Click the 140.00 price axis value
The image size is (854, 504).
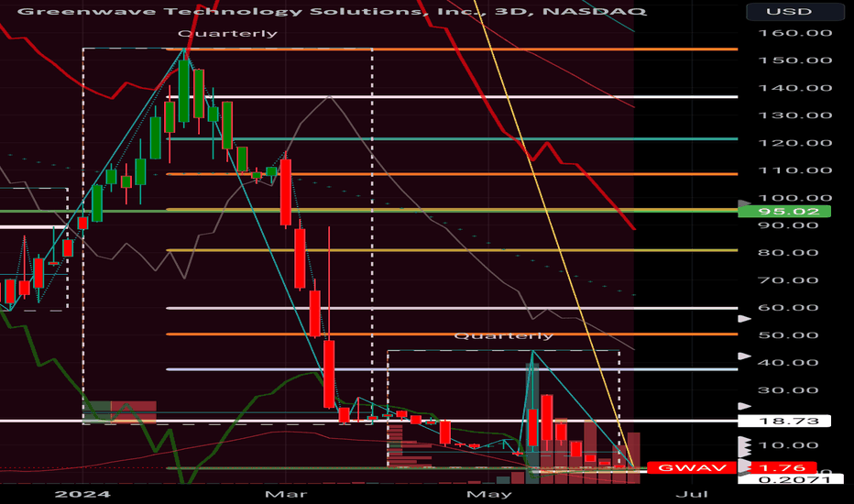[x=795, y=88]
